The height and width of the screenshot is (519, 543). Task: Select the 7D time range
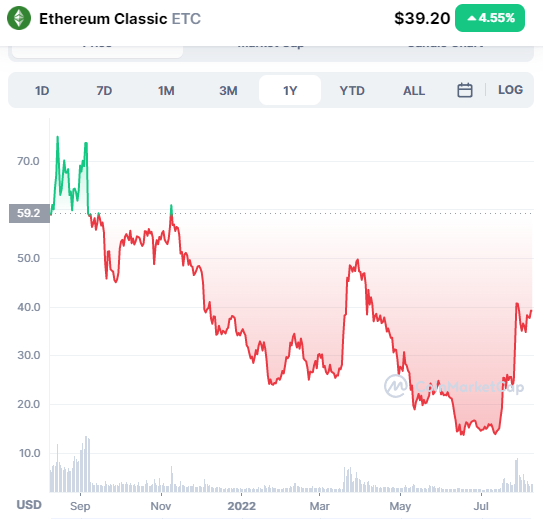(x=104, y=91)
